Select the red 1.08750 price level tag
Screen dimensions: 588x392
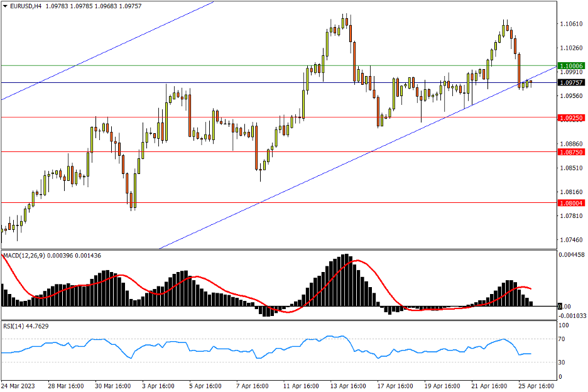572,152
